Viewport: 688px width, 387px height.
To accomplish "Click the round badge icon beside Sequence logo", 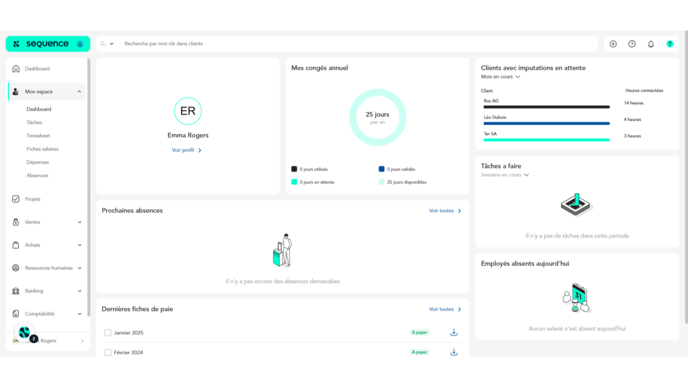I will [x=80, y=44].
